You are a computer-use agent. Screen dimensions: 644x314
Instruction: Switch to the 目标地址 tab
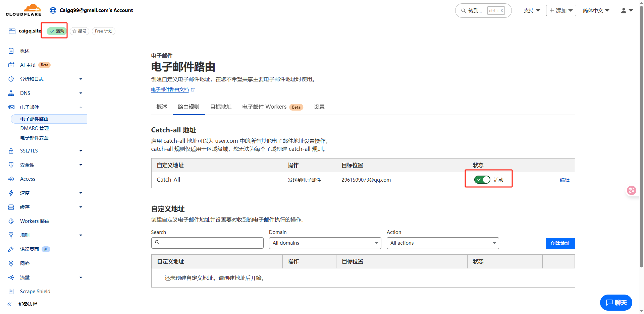tap(221, 107)
